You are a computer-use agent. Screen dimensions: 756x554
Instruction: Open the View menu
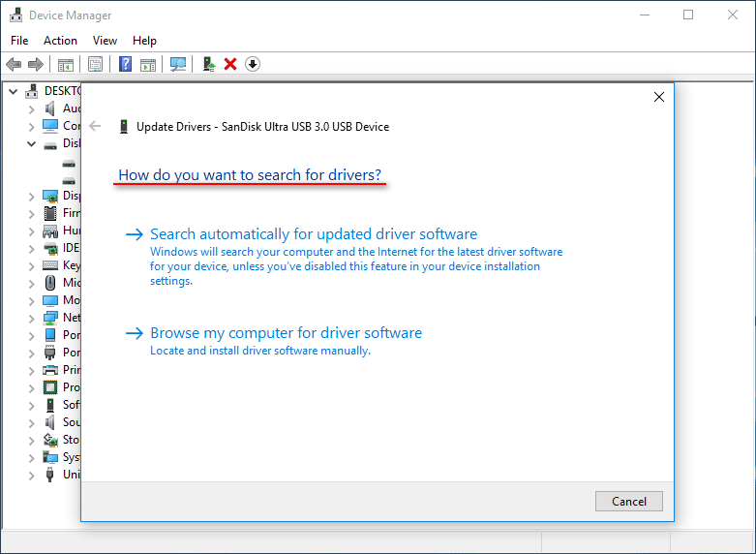[105, 41]
